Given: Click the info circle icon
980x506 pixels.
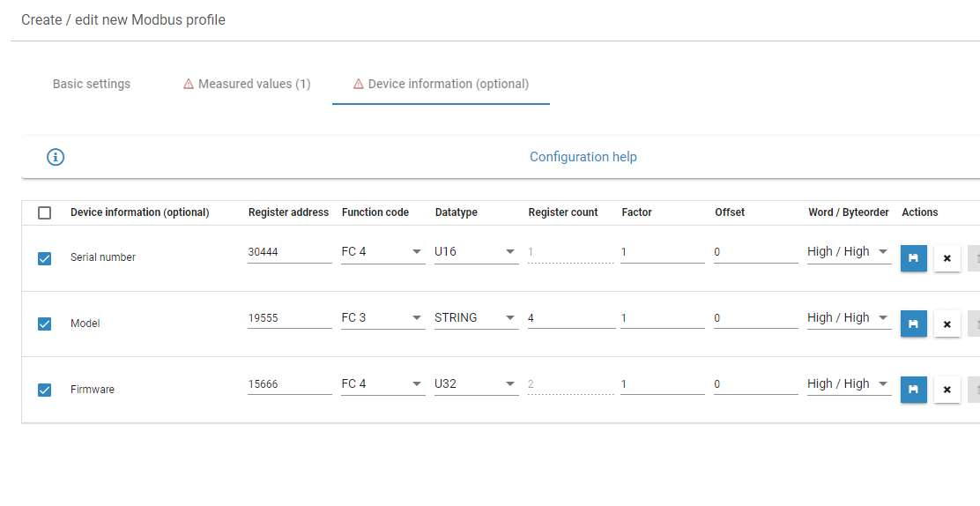Looking at the screenshot, I should [56, 157].
